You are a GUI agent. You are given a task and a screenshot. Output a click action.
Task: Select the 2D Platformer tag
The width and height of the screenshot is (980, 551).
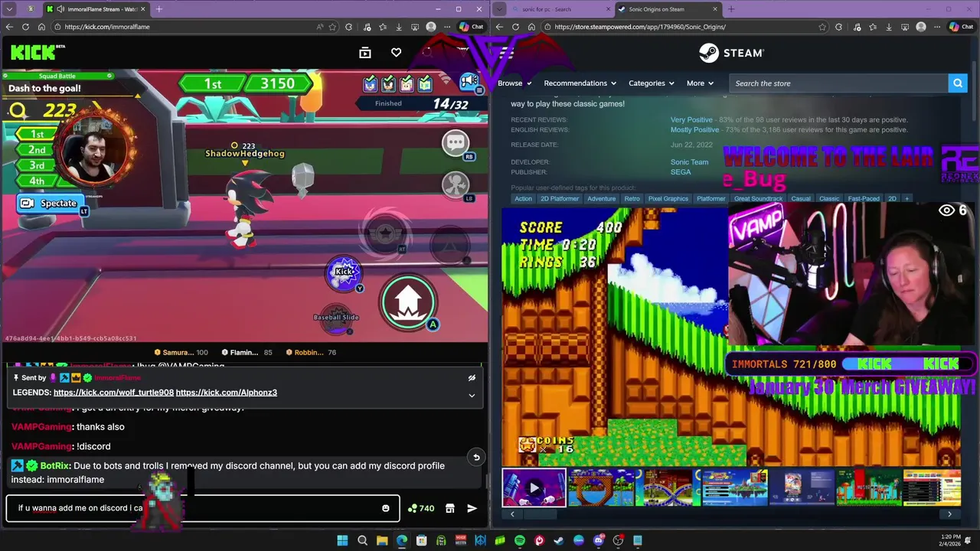point(560,198)
